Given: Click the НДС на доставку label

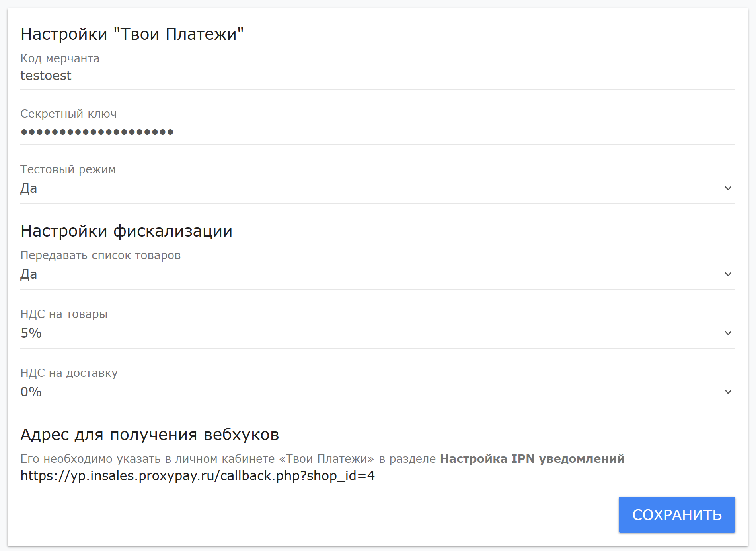Looking at the screenshot, I should point(69,373).
